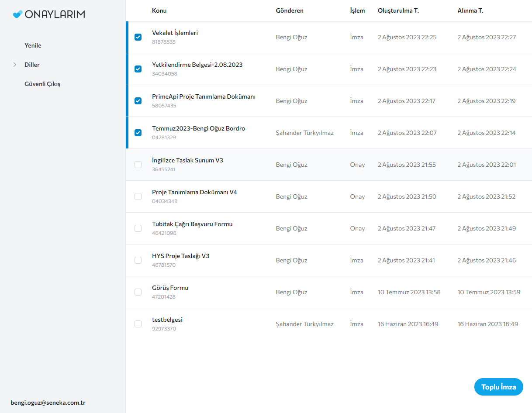Uncheck the Vekalet İşlemleri checkbox
Viewport: 532px width, 413px height.
[x=138, y=37]
